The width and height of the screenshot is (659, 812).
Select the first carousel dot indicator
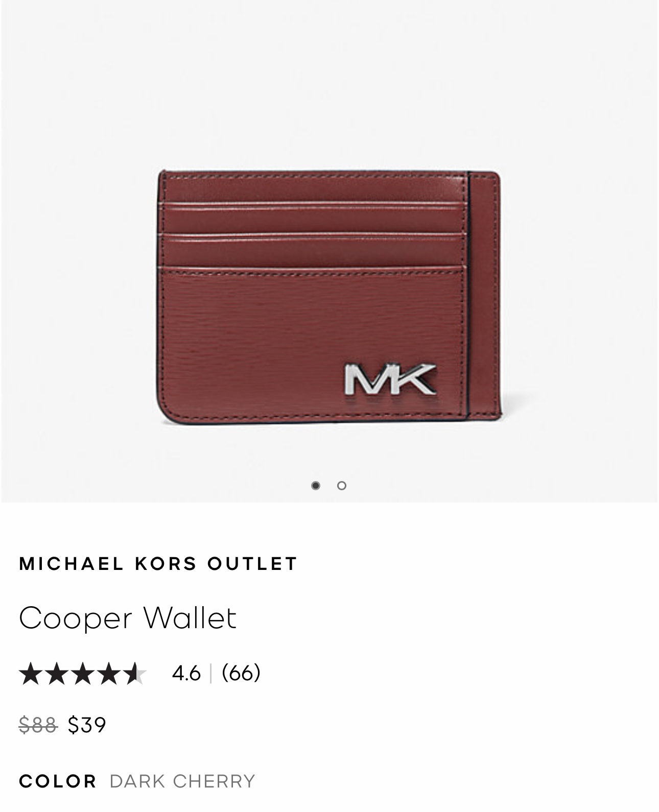click(x=316, y=485)
